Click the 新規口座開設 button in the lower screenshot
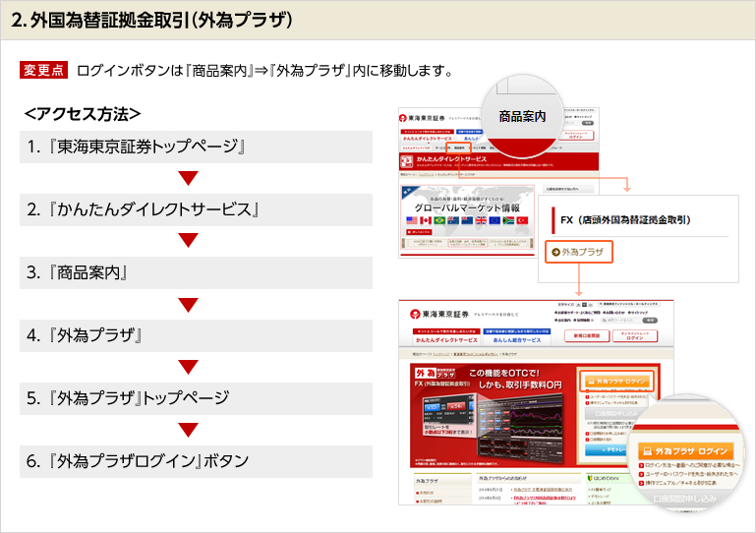Screen dimensions: 756x533 pos(587,335)
